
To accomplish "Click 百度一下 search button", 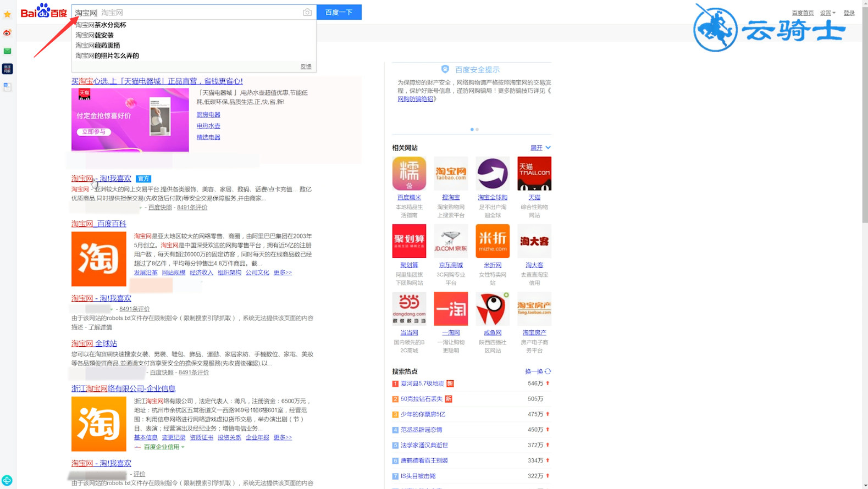I will 339,12.
